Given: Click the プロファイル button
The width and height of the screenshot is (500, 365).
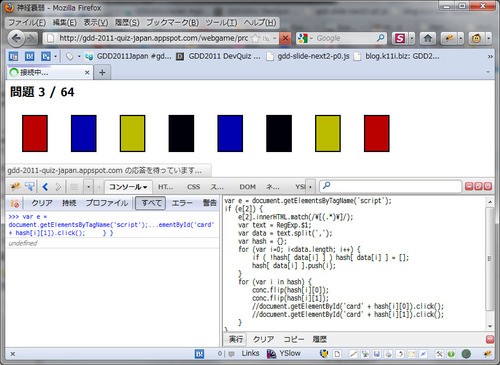Looking at the screenshot, I should 107,203.
